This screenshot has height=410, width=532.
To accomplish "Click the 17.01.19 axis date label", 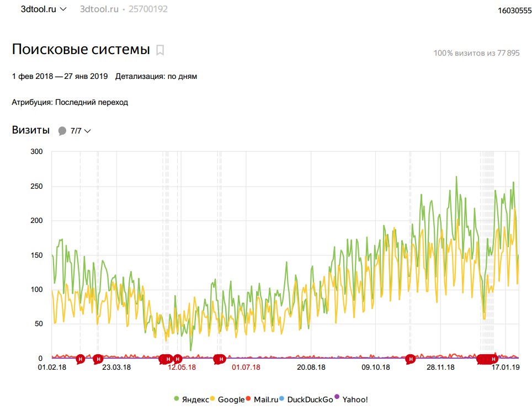I will tap(506, 368).
